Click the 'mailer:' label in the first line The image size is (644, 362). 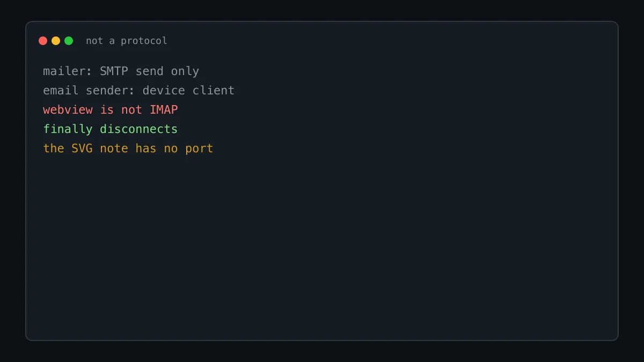(68, 71)
